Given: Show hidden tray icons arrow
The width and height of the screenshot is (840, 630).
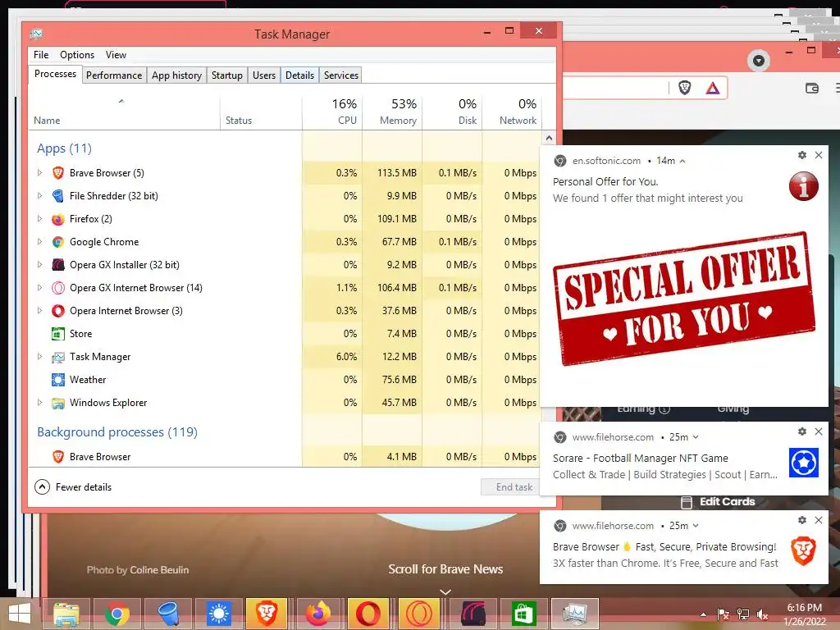Looking at the screenshot, I should pyautogui.click(x=703, y=614).
